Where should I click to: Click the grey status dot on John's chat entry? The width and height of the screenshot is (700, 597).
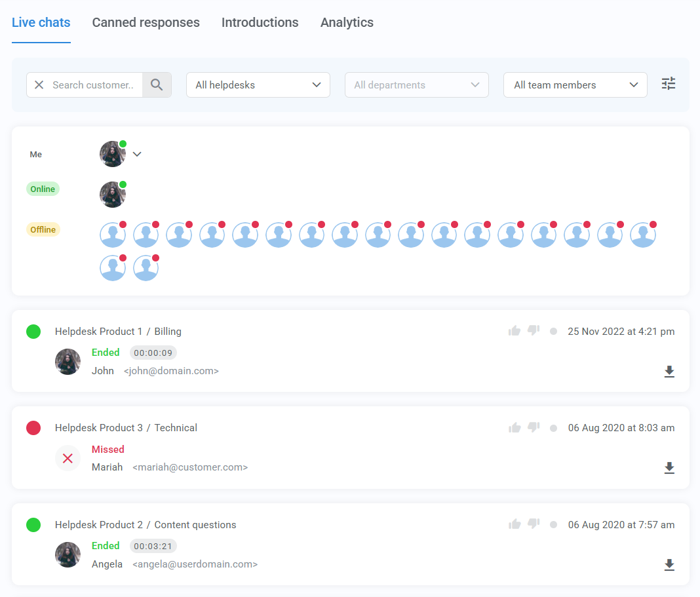[x=553, y=331]
